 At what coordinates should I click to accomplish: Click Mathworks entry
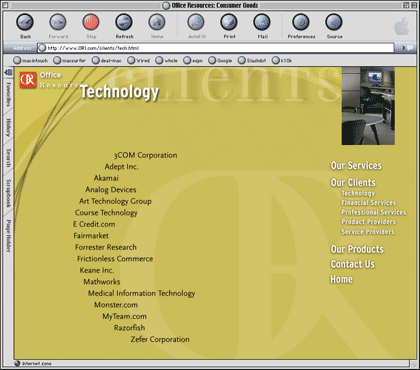[x=102, y=282]
